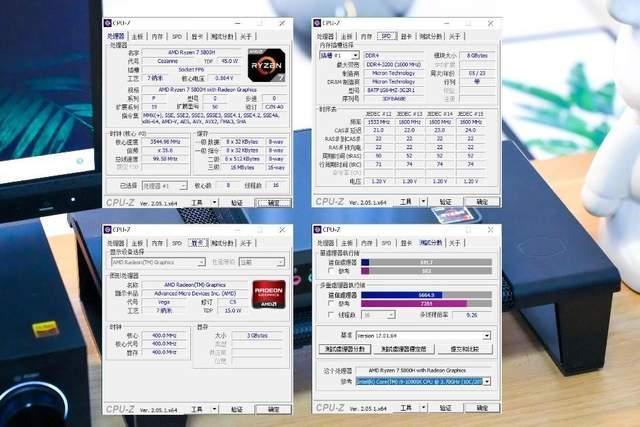Expand the 工具 arrow in the processor window
Image resolution: width=640 pixels, height=427 pixels.
coord(214,202)
